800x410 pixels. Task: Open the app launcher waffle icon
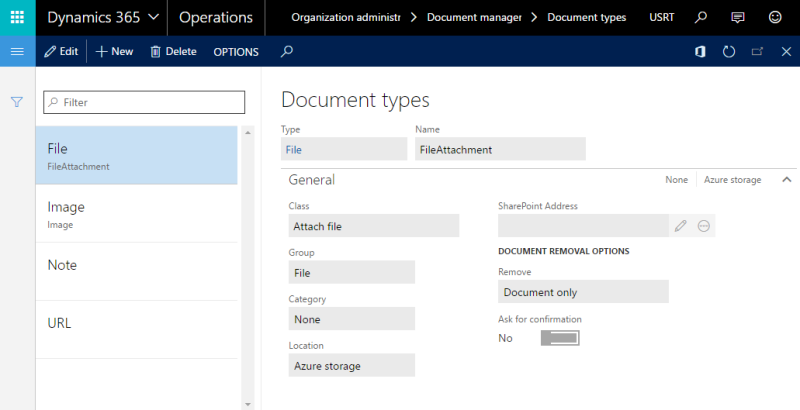click(x=17, y=17)
